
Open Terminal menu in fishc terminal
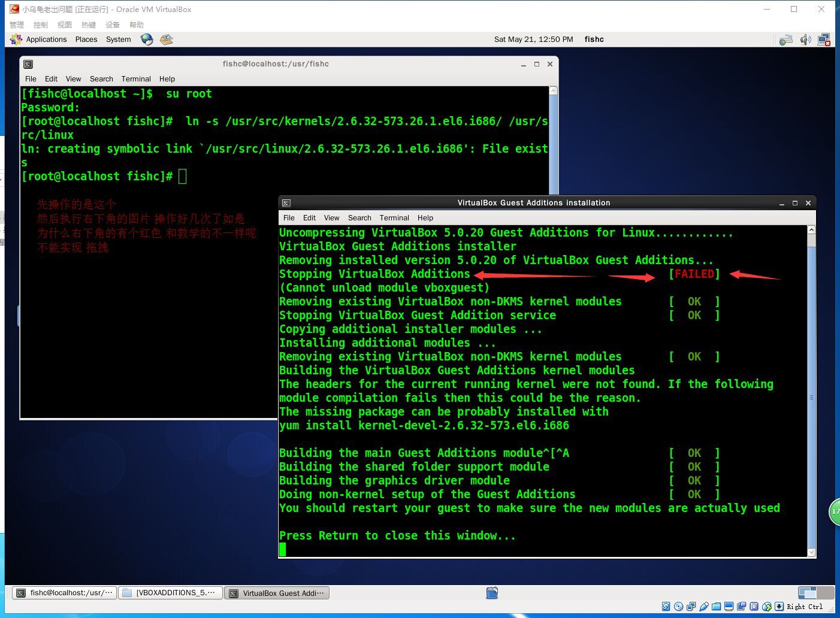[136, 79]
